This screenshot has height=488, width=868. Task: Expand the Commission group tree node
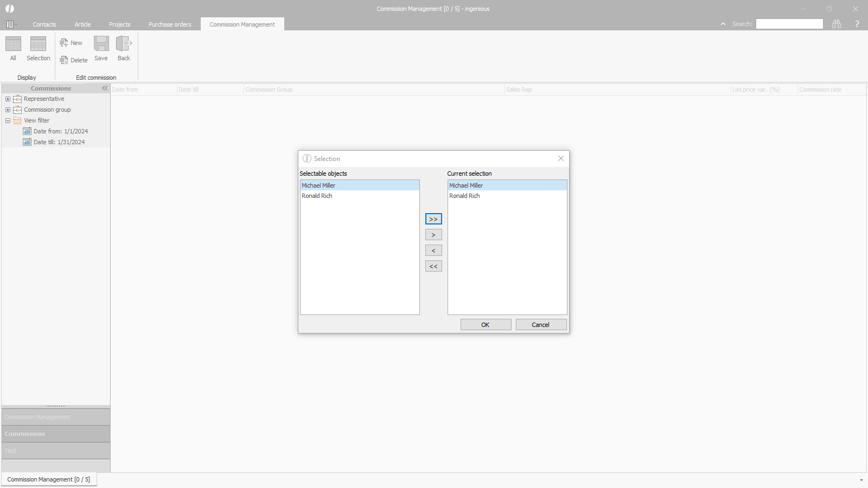pos(8,110)
